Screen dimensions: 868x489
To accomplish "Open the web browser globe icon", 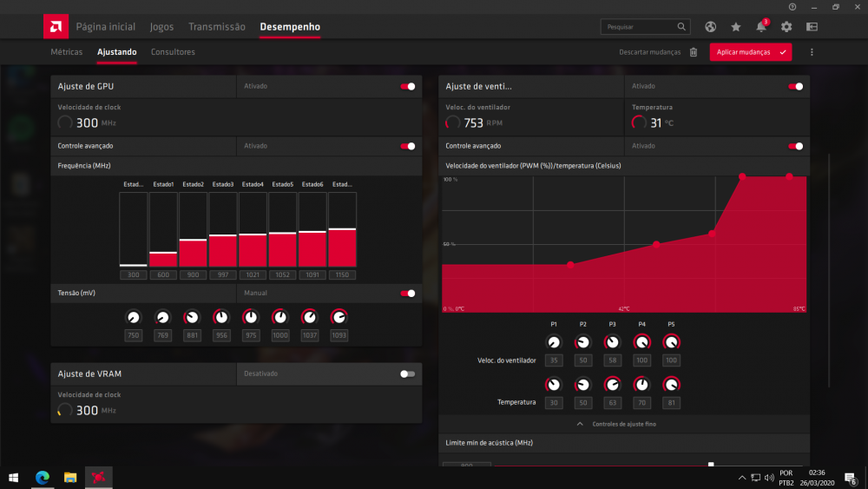I will click(711, 27).
